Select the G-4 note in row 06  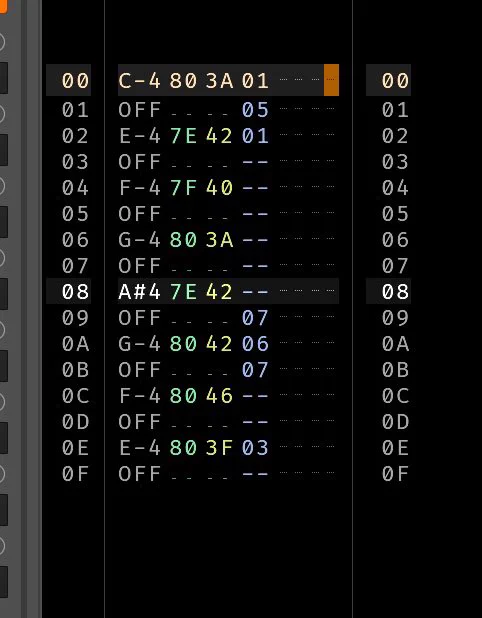(x=140, y=240)
